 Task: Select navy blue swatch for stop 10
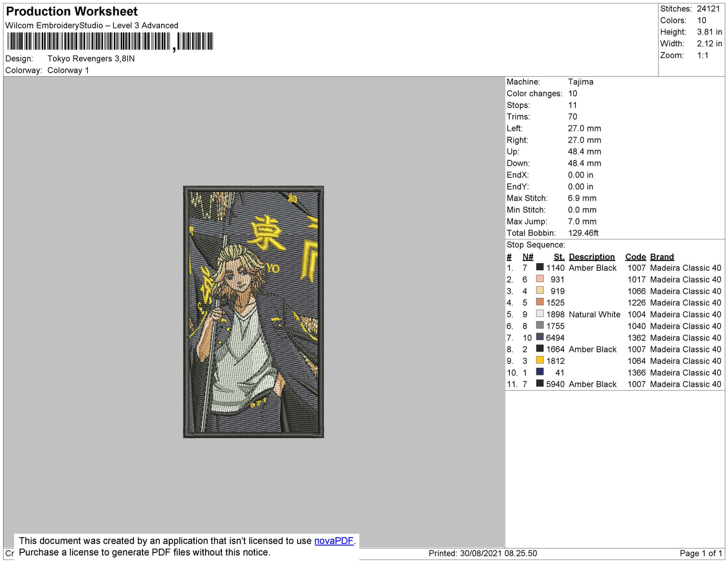tap(540, 371)
